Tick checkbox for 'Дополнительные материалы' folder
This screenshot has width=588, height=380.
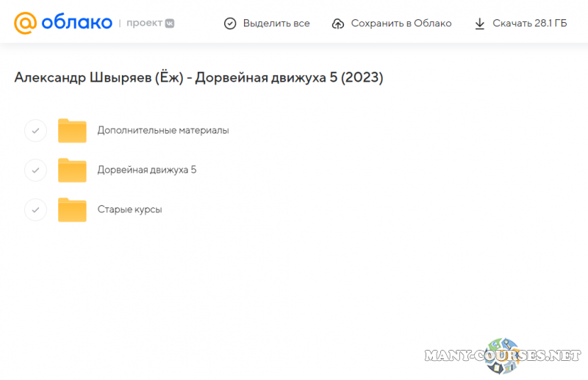pyautogui.click(x=35, y=131)
